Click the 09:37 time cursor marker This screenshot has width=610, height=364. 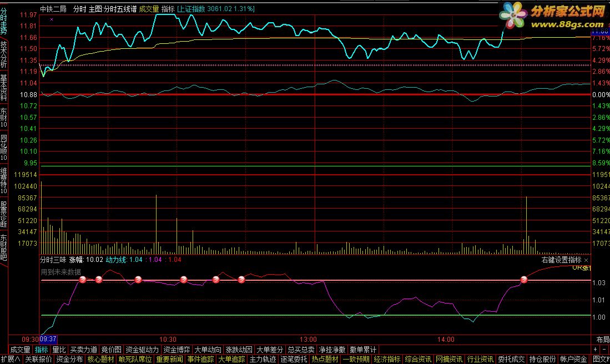(48, 339)
